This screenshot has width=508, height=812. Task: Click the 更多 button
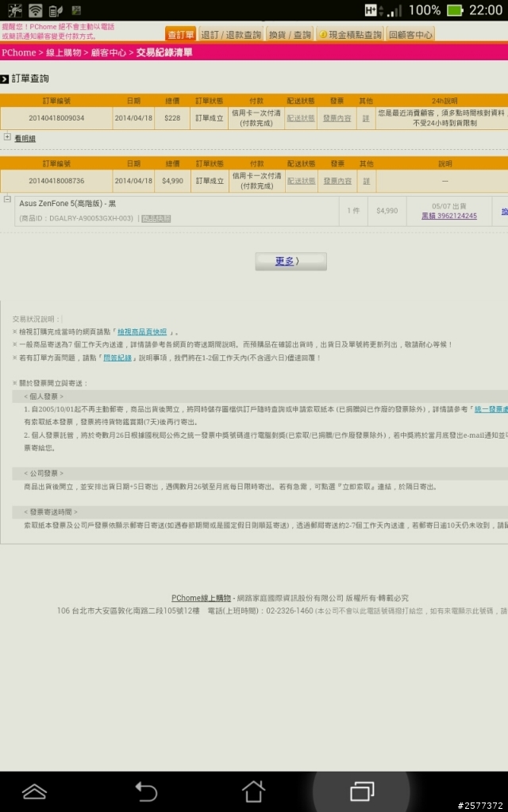coord(291,262)
